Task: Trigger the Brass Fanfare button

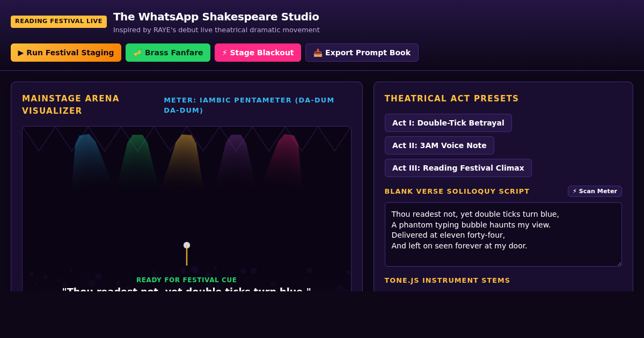Action: [x=168, y=53]
